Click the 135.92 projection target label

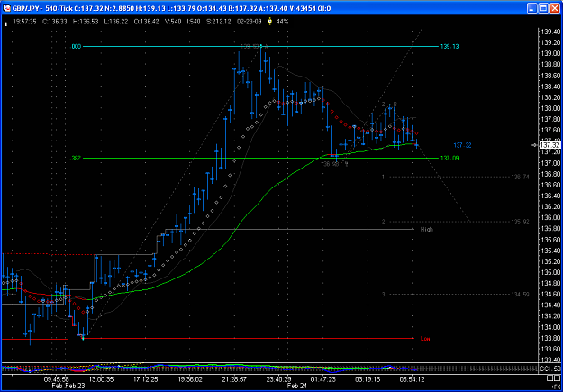(521, 222)
